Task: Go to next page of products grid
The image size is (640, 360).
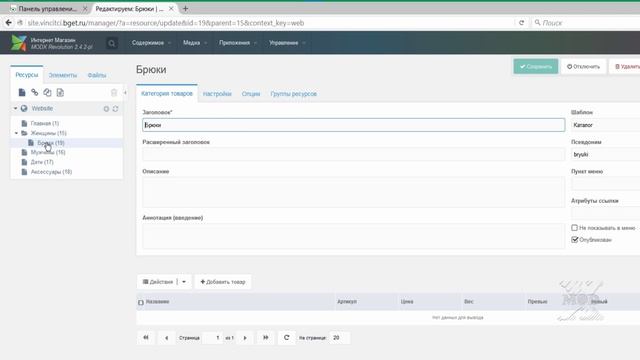Action: click(245, 338)
